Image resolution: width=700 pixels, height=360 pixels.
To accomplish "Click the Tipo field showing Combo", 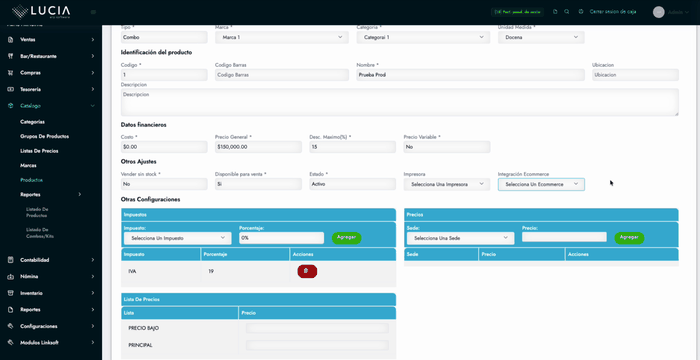I will click(x=164, y=38).
